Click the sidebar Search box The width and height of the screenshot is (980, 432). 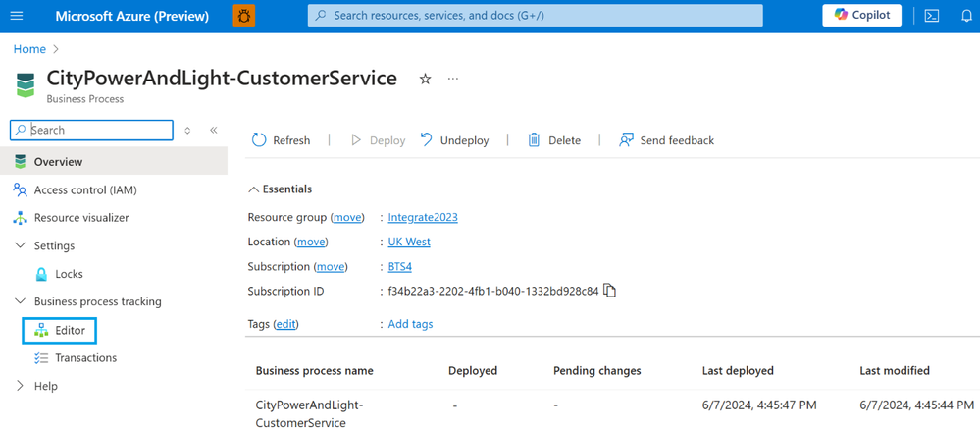tap(91, 130)
